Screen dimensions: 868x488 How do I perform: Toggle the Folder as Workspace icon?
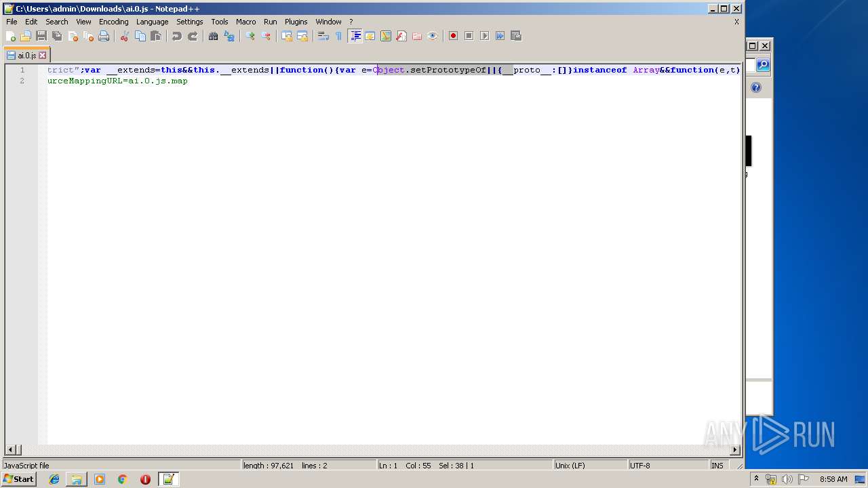point(417,36)
